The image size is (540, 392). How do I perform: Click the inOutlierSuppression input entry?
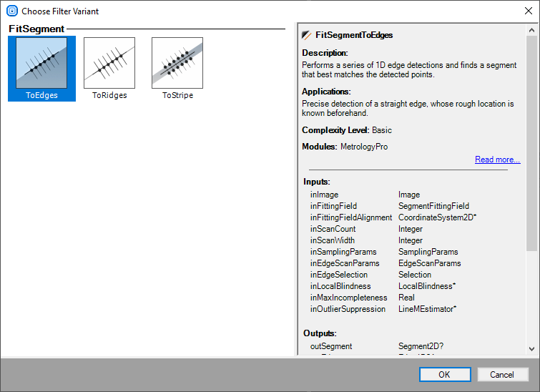[348, 309]
